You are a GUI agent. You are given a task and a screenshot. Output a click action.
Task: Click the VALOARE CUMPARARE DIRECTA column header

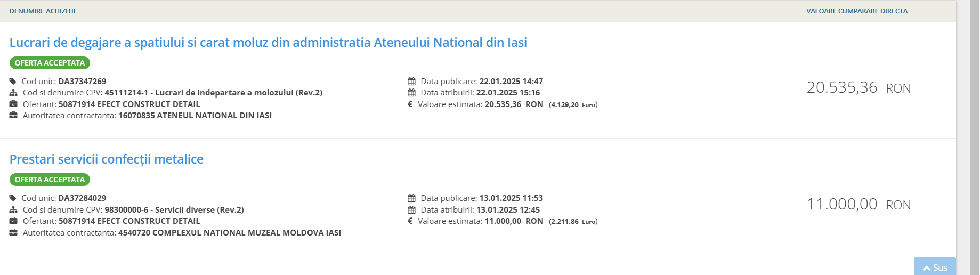coord(857,11)
